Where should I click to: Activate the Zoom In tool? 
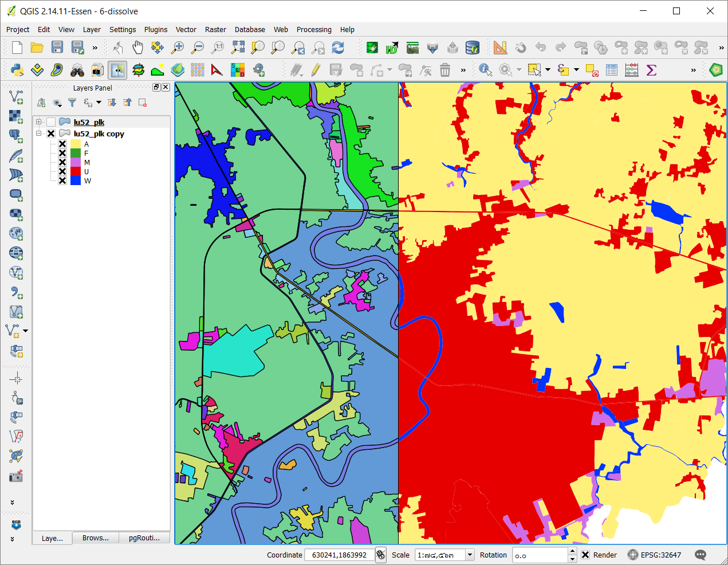click(x=178, y=48)
